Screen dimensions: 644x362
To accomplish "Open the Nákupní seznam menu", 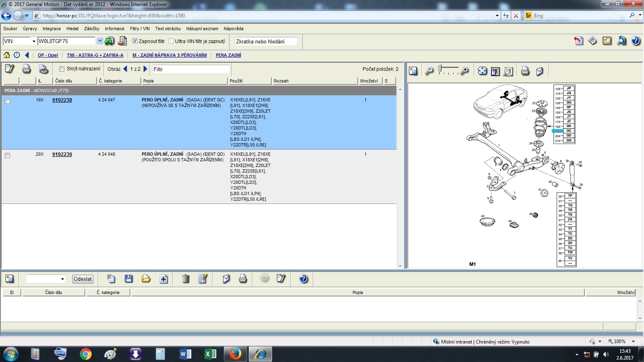I will pyautogui.click(x=202, y=29).
